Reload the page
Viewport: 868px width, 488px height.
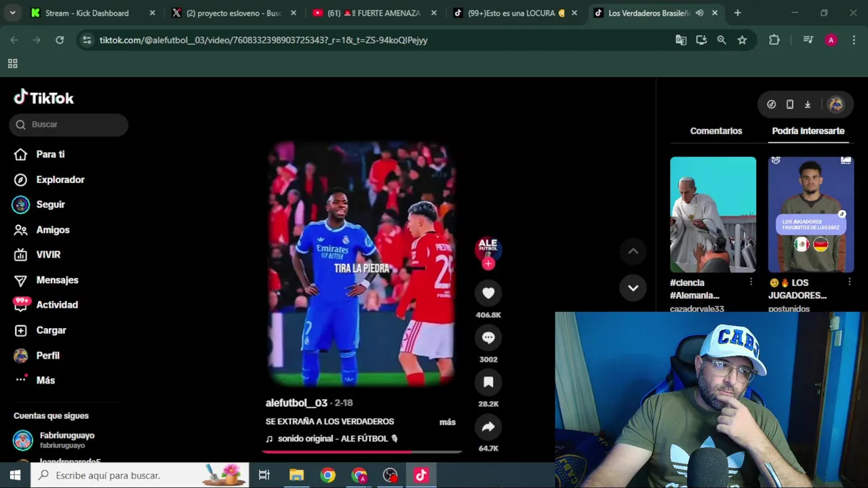coord(60,40)
